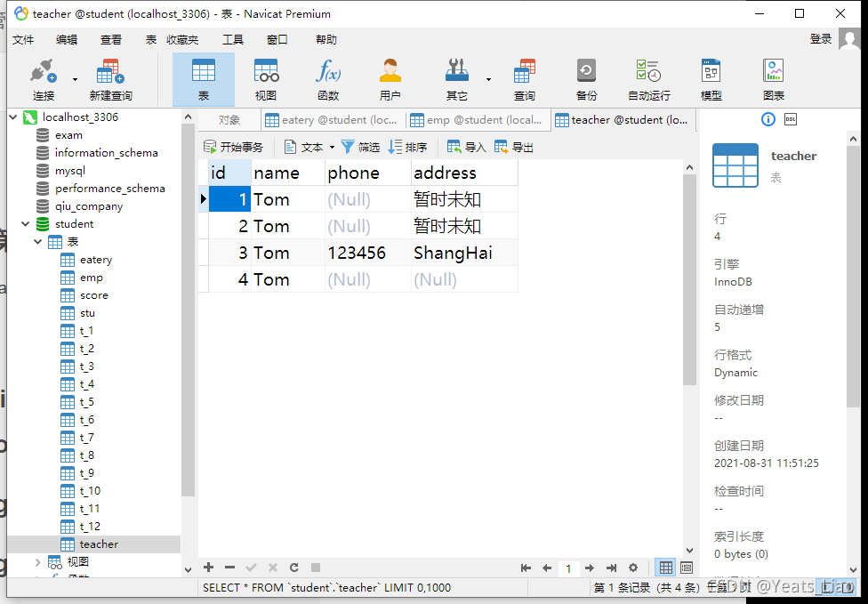
Task: Collapse the 表 tables folder
Action: point(37,242)
